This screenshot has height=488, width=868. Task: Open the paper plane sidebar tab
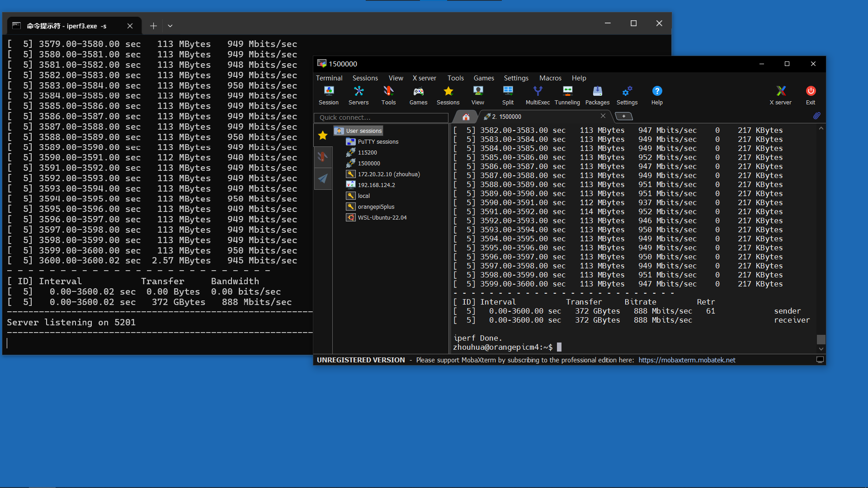pyautogui.click(x=323, y=178)
